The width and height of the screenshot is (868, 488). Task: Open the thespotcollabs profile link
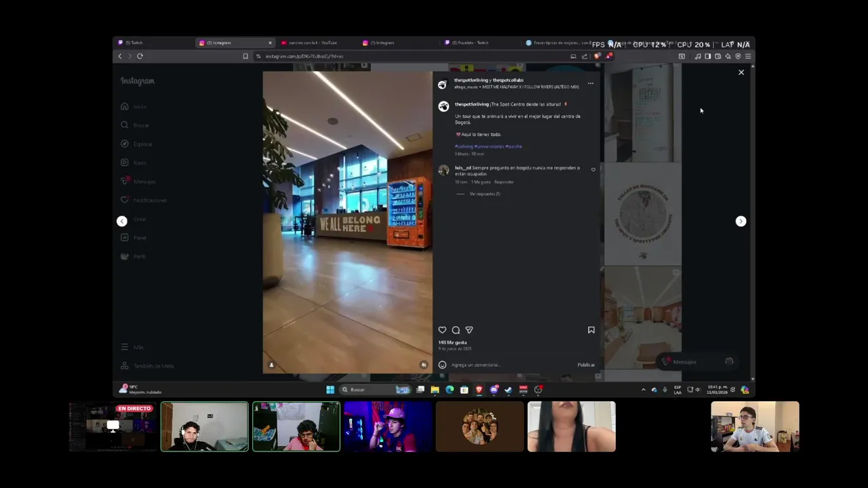[508, 80]
